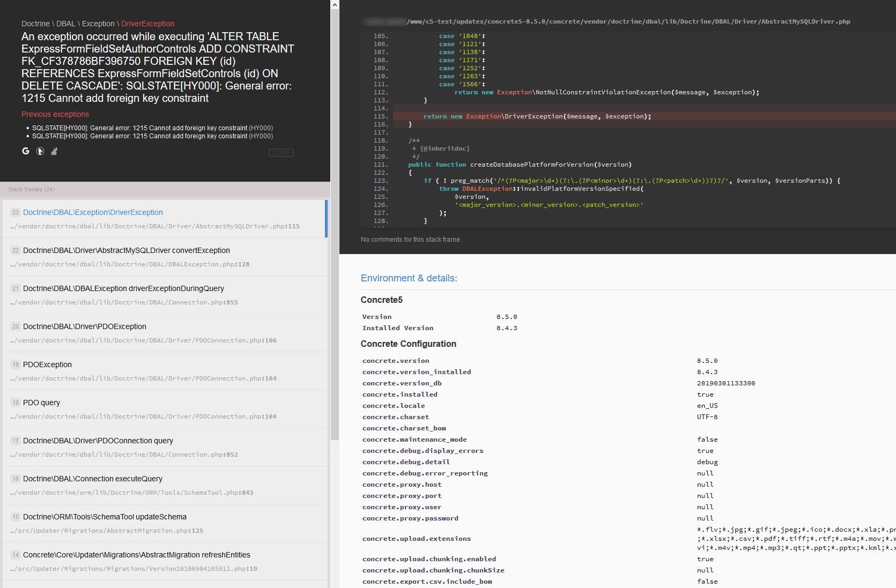
Task: Search the exception on DuckDuckGo
Action: [40, 151]
